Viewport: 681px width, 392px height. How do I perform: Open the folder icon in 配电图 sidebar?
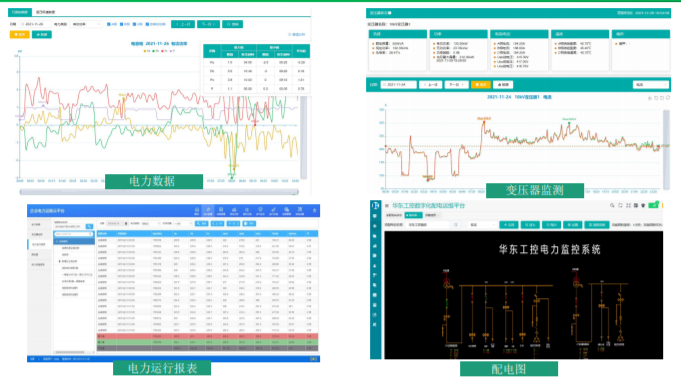[375, 236]
